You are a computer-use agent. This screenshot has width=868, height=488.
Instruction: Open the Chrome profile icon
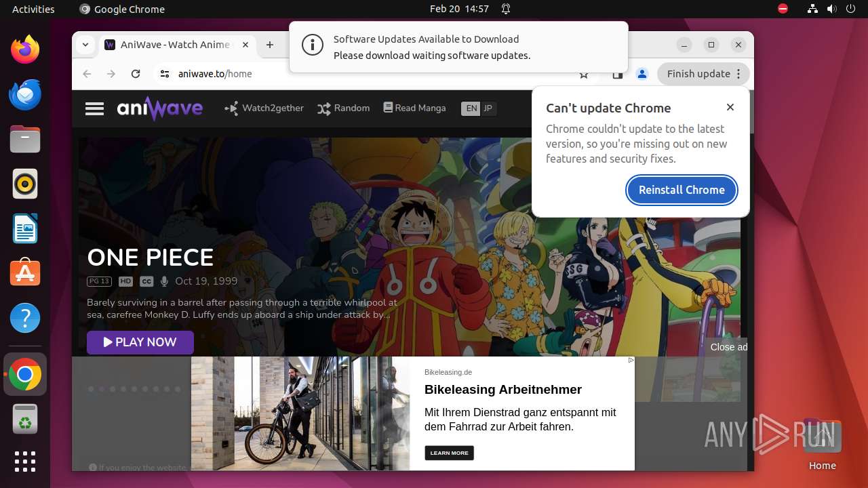[642, 74]
